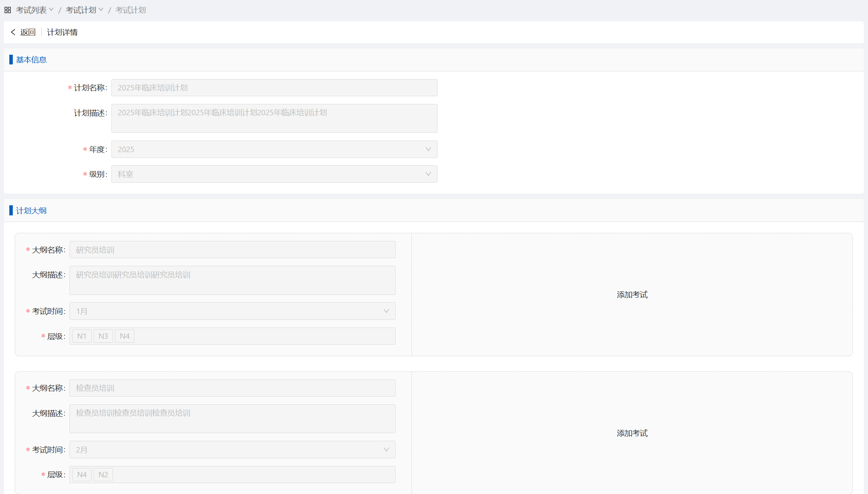This screenshot has width=868, height=494.
Task: Expand the 考试时间 dropdown showing 1月
Action: coord(386,311)
